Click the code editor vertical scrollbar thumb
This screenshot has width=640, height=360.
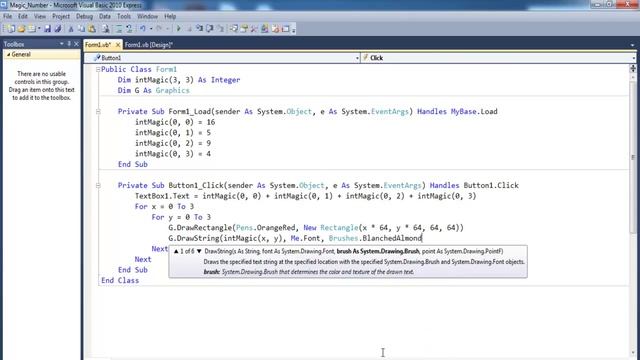(633, 157)
